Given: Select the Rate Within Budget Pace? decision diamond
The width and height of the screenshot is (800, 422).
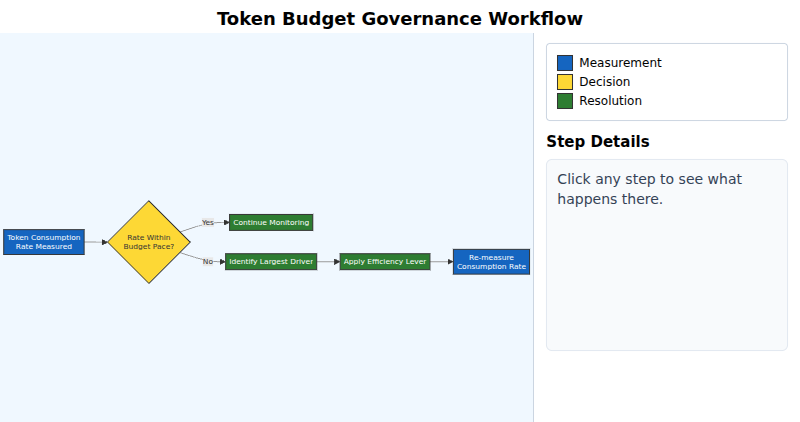Looking at the screenshot, I should 149,242.
